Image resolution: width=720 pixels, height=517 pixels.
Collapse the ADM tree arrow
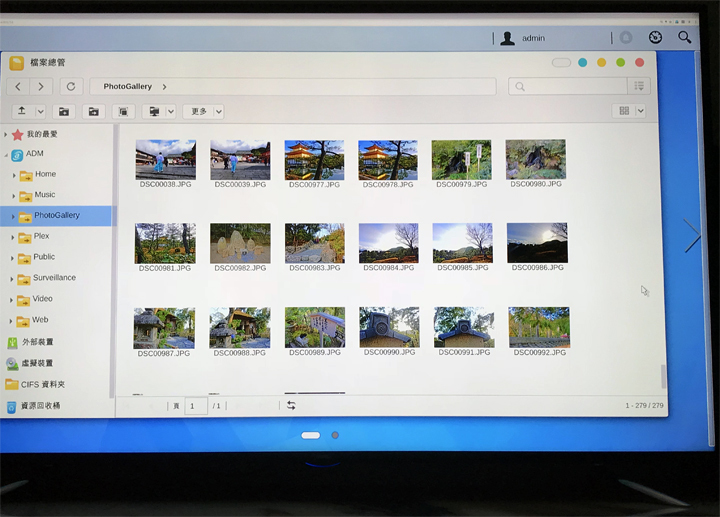click(6, 156)
